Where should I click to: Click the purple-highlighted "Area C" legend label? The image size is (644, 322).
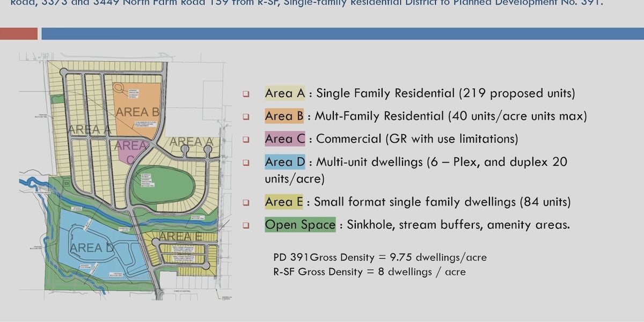(x=285, y=139)
